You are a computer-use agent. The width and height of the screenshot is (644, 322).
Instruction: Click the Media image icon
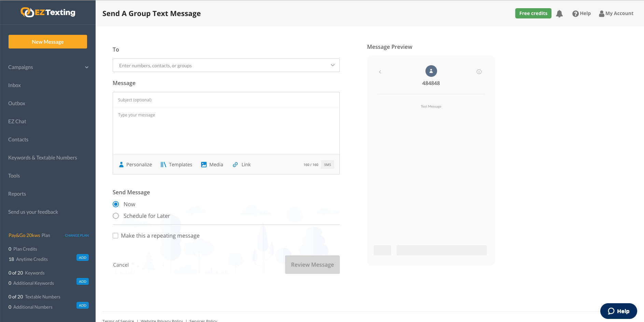pos(204,165)
